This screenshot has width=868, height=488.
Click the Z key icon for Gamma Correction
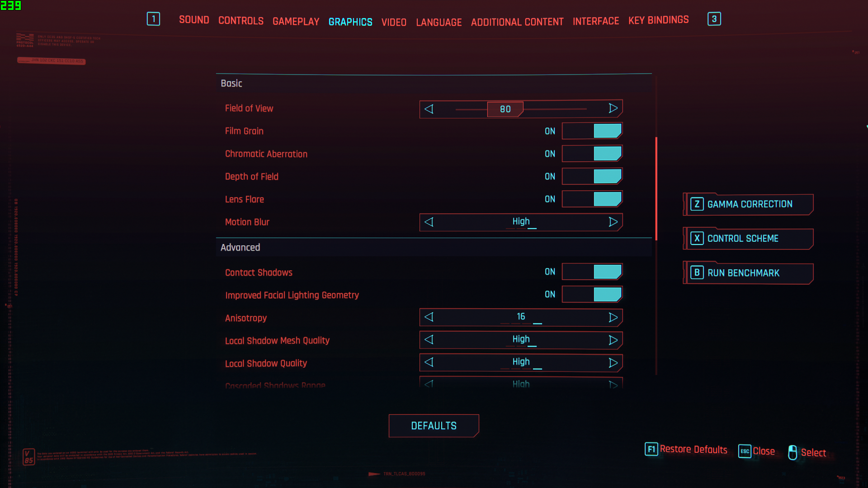(x=697, y=204)
